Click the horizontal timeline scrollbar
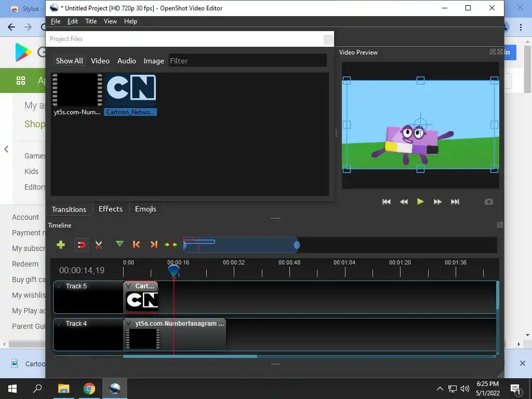Viewport: 532px width, 399px height. click(190, 356)
